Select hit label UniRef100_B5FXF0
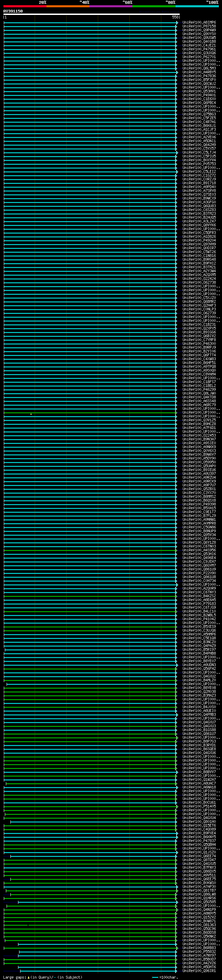 pos(199,80)
